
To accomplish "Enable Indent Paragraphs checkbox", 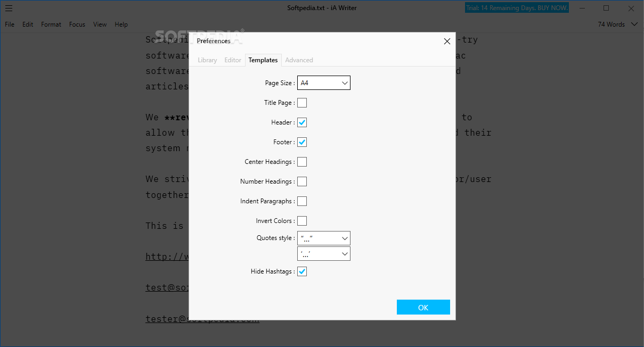I will click(x=302, y=201).
